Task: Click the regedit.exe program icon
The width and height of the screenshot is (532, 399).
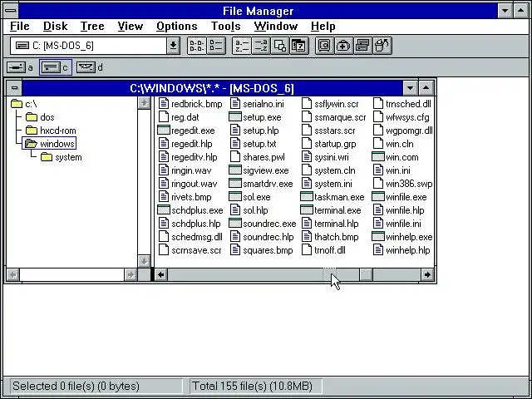Action: (164, 131)
